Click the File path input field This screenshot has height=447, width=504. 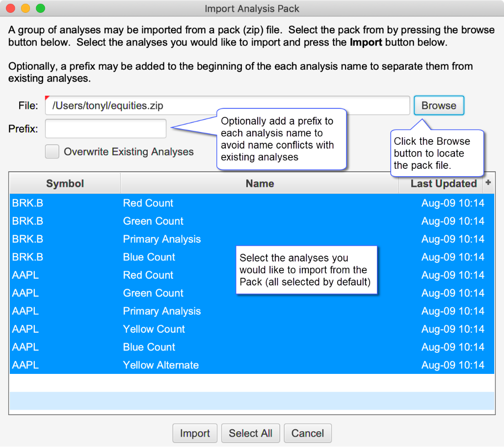[227, 105]
